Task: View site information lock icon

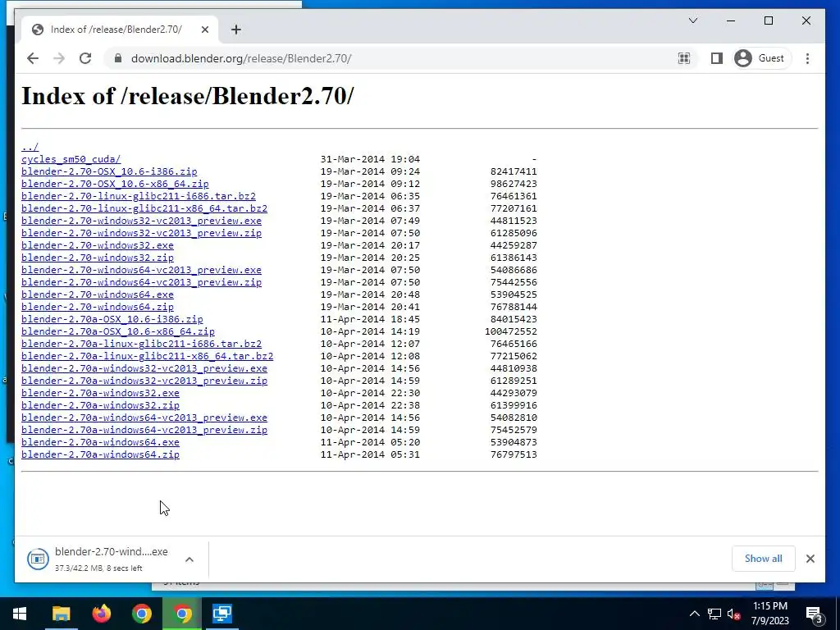Action: pos(118,58)
